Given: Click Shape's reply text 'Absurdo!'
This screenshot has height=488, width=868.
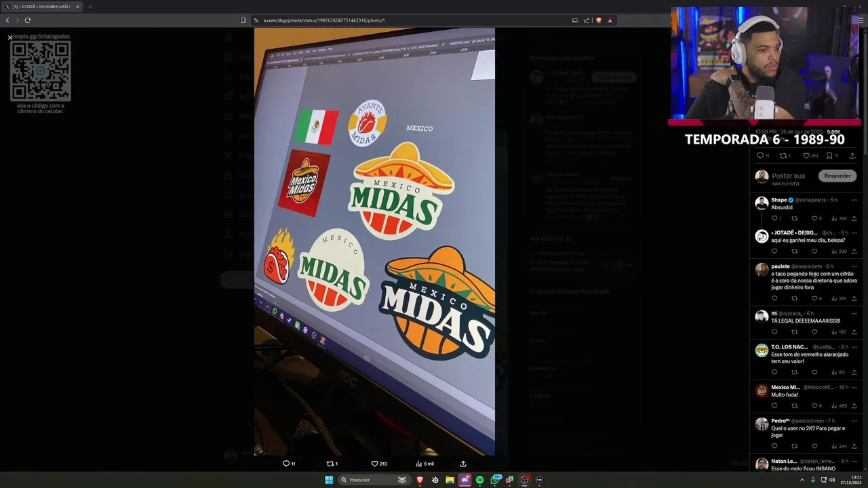Looking at the screenshot, I should pos(782,207).
